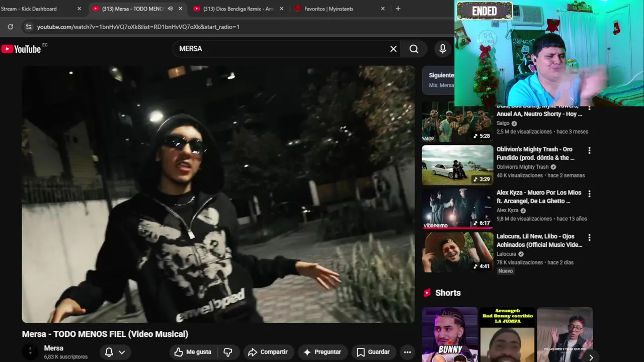Run search with magnifier icon
This screenshot has width=644, height=362.
[414, 49]
